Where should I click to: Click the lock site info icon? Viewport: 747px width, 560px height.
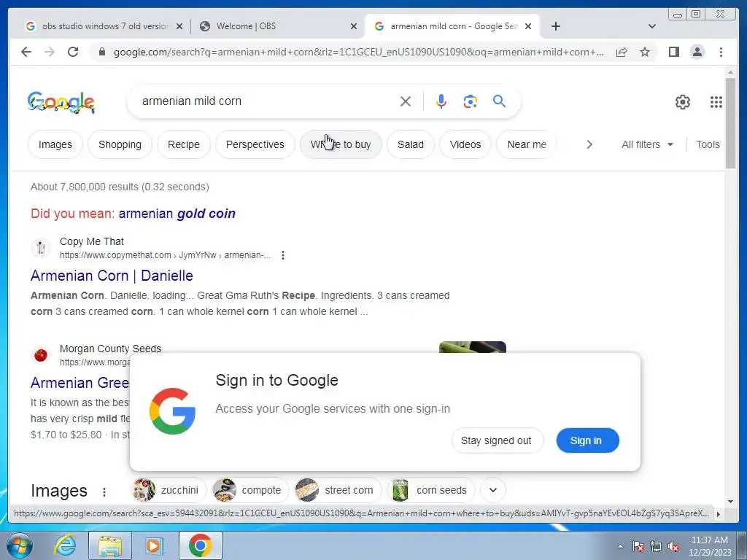click(x=101, y=52)
